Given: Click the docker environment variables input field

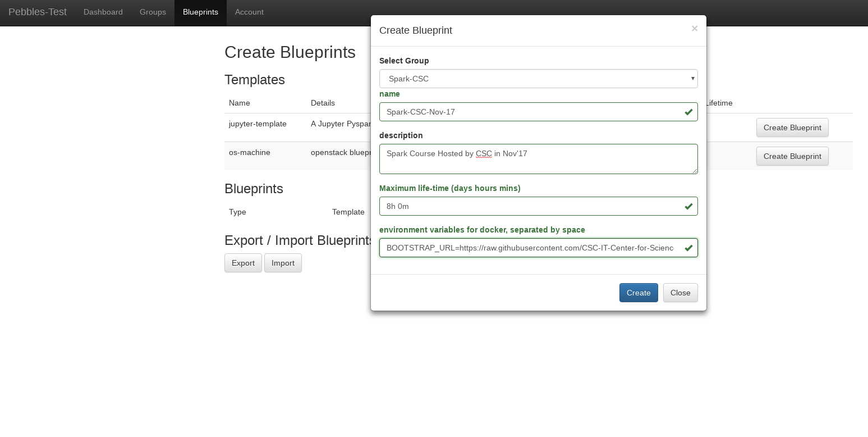Looking at the screenshot, I should click(539, 248).
